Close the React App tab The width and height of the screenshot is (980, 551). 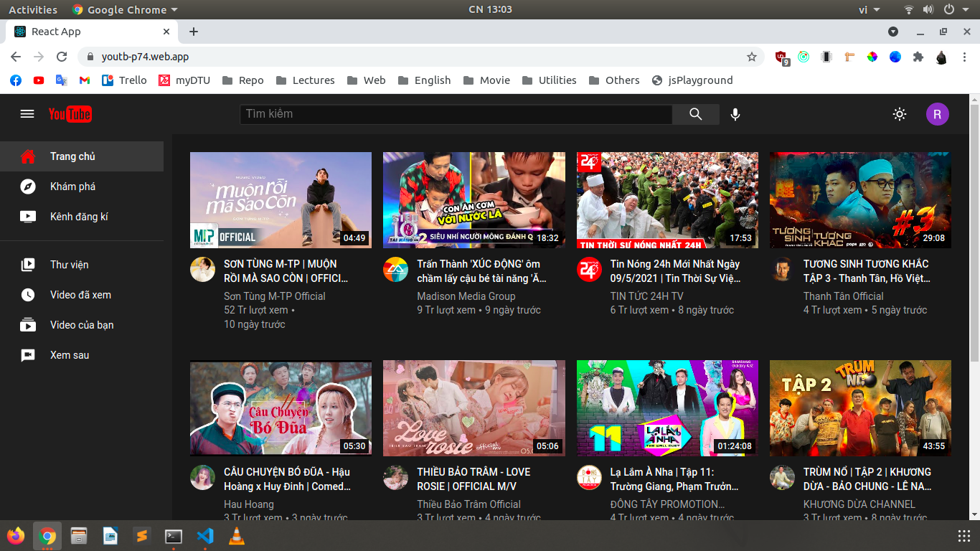point(166,32)
